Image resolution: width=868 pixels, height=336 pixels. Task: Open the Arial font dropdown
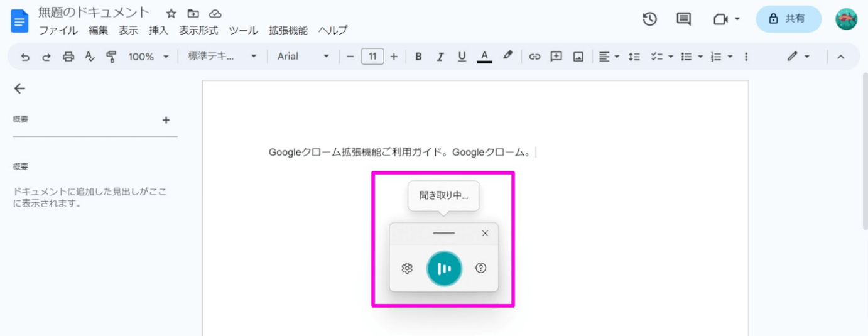pos(303,57)
